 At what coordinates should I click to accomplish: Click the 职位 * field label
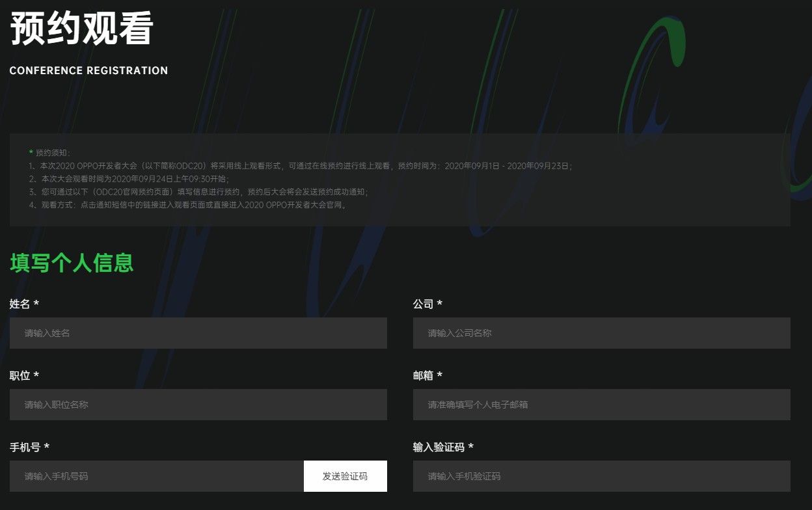coord(24,375)
